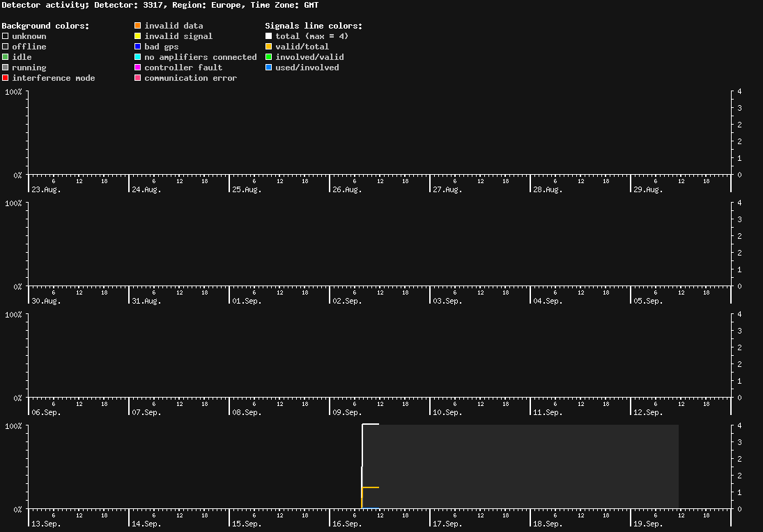763x532 pixels.
Task: Click the magenta controller fault swatch
Action: pyautogui.click(x=138, y=68)
